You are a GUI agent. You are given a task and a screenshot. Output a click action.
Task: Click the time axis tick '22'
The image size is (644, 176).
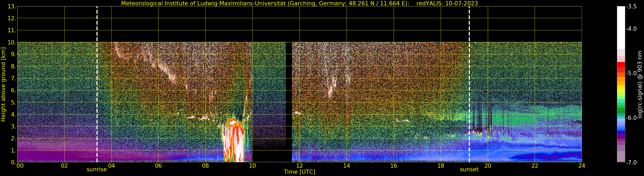(535, 166)
